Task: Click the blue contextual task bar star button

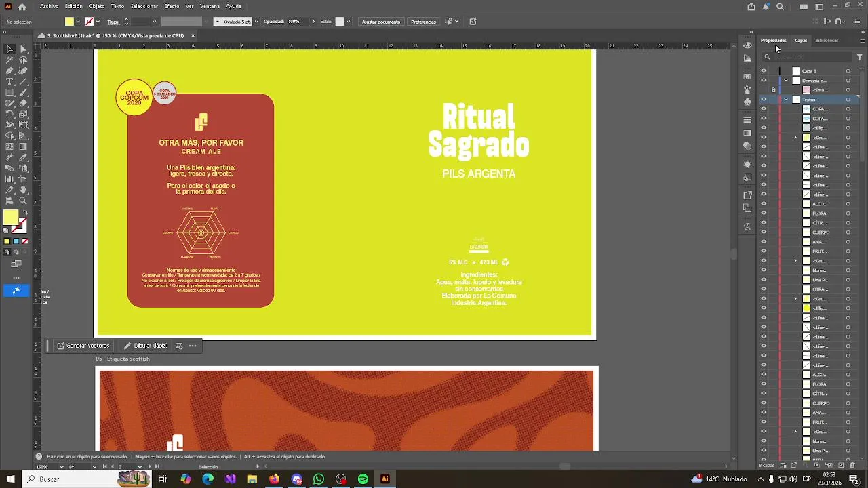Action: click(16, 291)
